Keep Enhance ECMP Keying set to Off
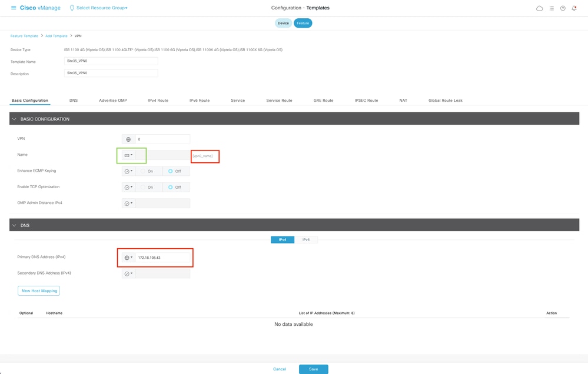 pyautogui.click(x=174, y=171)
